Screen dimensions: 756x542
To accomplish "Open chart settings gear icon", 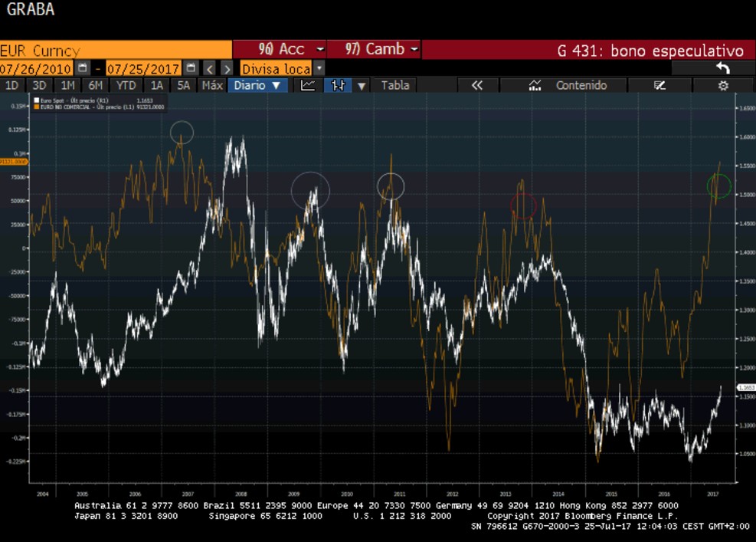I will [722, 85].
